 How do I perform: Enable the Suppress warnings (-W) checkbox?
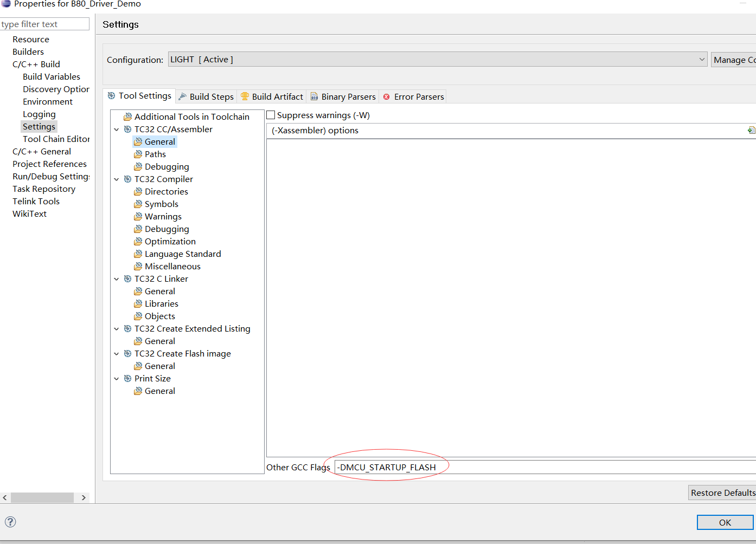tap(271, 115)
